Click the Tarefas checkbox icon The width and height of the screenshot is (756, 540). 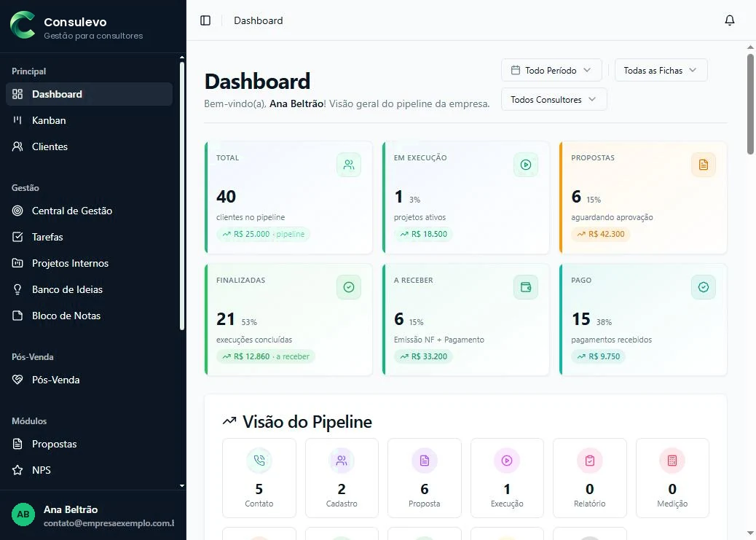tap(17, 236)
